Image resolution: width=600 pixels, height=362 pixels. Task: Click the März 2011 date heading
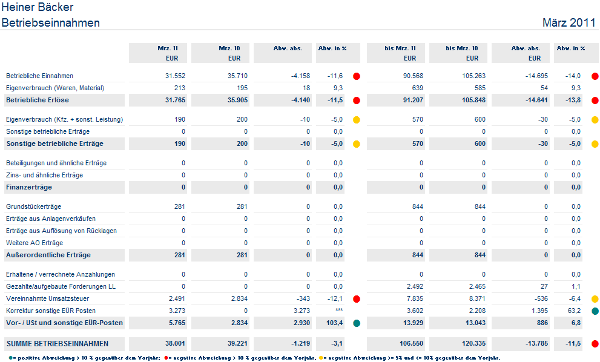(x=569, y=23)
